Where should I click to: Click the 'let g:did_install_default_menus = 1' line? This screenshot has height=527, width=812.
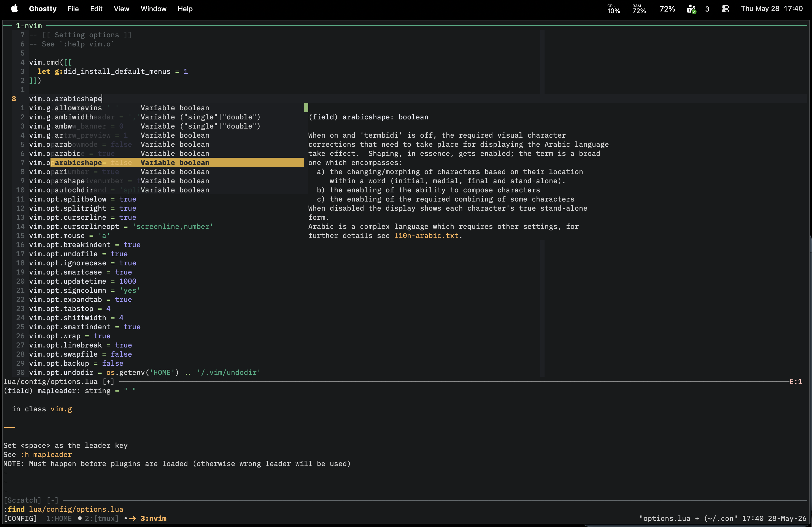point(113,72)
